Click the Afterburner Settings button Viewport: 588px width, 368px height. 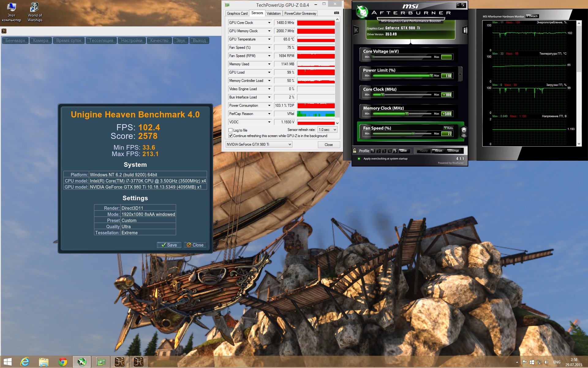coord(453,151)
